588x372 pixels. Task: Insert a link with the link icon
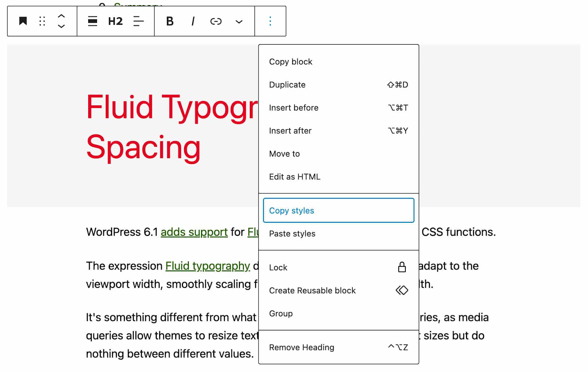(216, 21)
